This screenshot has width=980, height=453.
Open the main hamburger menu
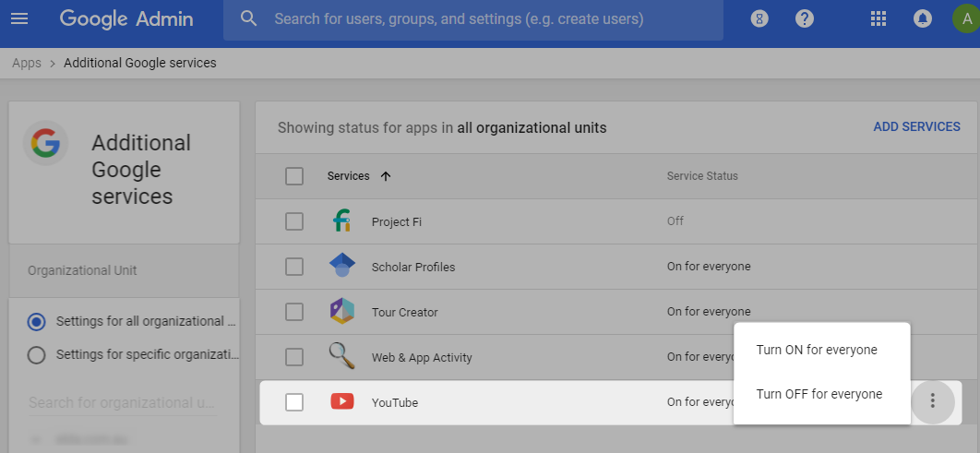pyautogui.click(x=19, y=18)
